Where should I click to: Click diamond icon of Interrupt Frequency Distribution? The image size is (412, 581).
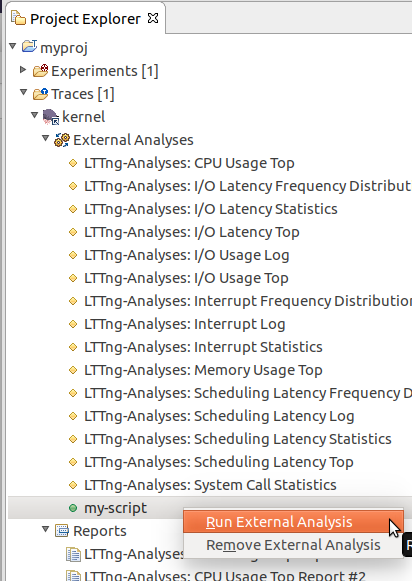point(73,301)
